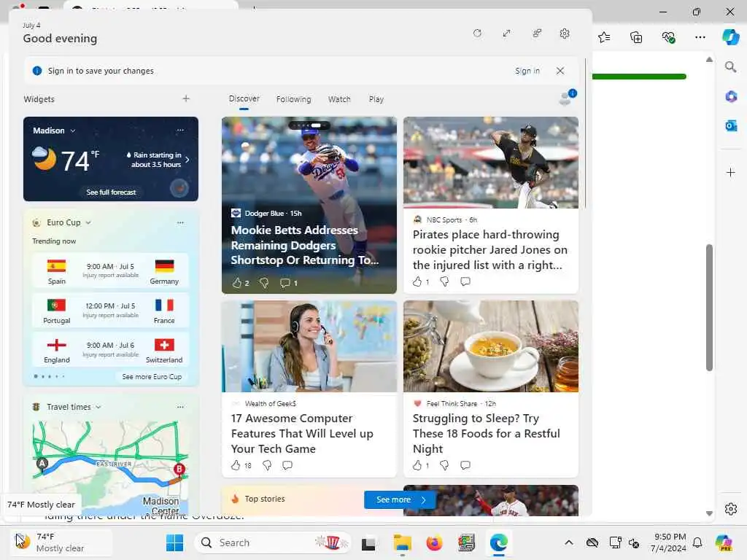
Task: Open Microsoft 365 sidebar icon
Action: tap(731, 96)
